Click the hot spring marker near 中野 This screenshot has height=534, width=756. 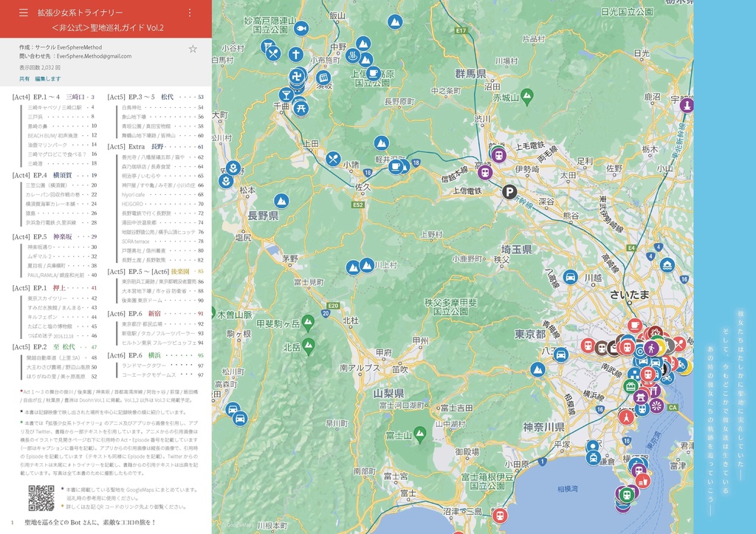click(353, 55)
